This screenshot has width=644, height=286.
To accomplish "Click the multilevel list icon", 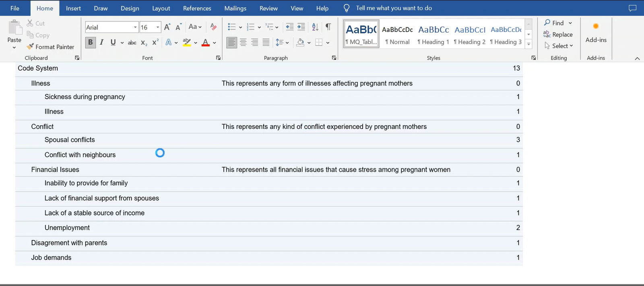I will 269,27.
